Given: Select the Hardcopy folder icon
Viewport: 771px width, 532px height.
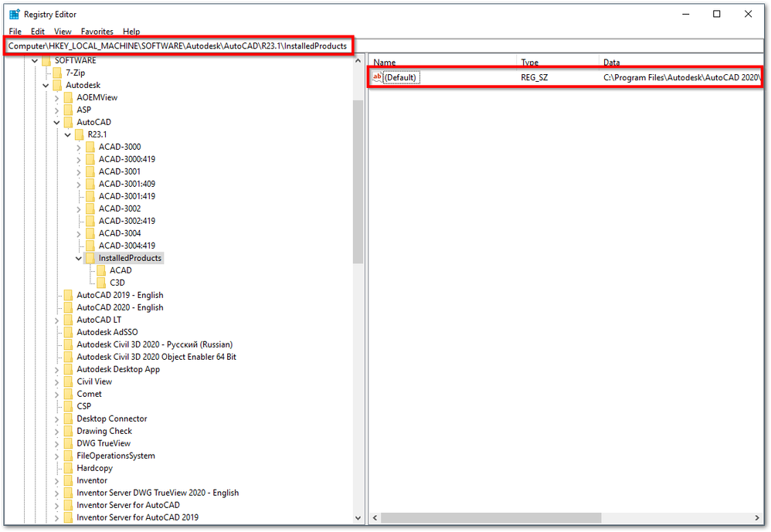Looking at the screenshot, I should tap(68, 468).
